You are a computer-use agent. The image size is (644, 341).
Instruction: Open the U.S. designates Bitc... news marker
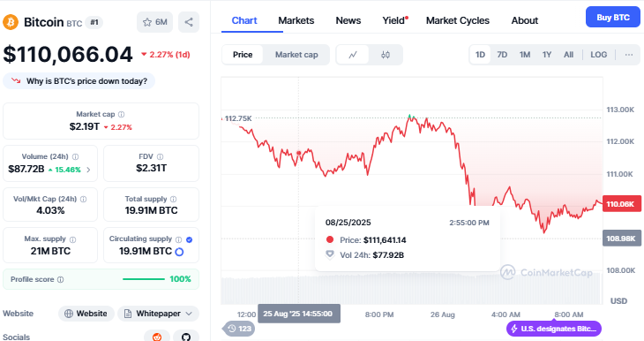pyautogui.click(x=554, y=329)
